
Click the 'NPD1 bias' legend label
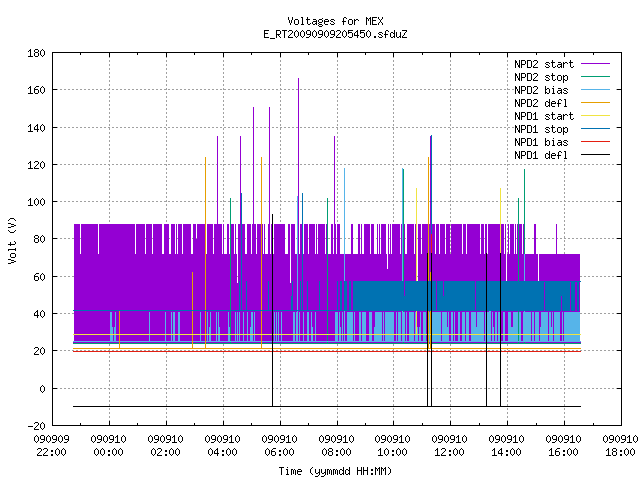point(541,142)
